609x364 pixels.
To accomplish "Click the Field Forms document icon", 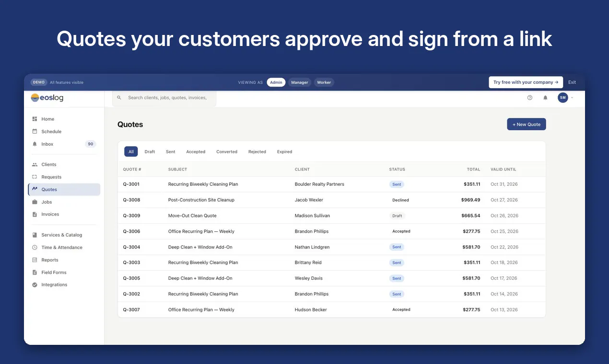I will [35, 272].
